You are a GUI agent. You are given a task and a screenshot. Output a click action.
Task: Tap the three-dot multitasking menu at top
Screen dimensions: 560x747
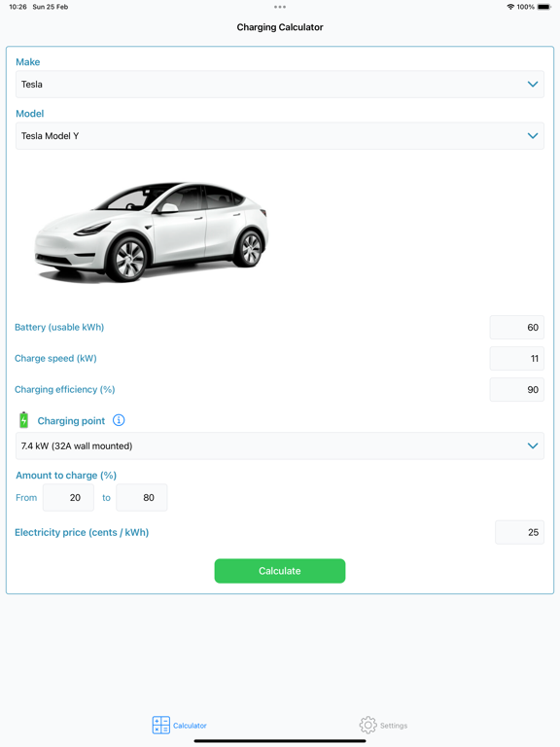pyautogui.click(x=280, y=7)
